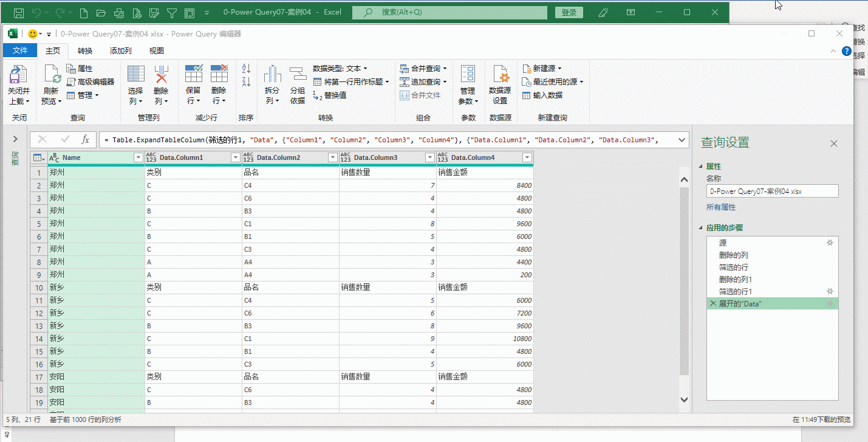Open the Recent Sources (最近使用的源) dropdown

(x=553, y=81)
